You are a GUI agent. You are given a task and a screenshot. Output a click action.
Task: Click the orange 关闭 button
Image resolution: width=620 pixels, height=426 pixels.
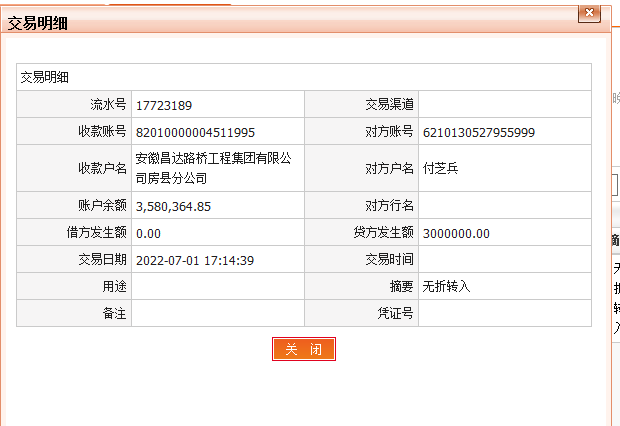303,349
